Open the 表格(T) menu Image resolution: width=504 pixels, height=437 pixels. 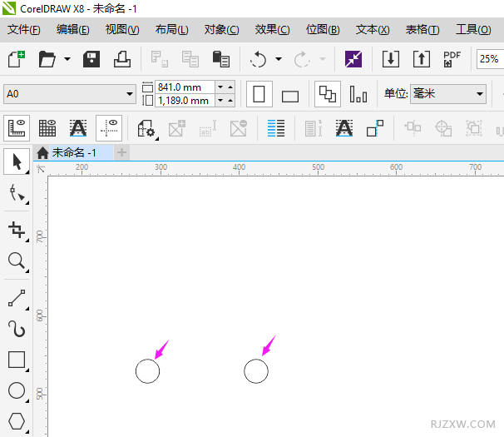click(x=422, y=30)
